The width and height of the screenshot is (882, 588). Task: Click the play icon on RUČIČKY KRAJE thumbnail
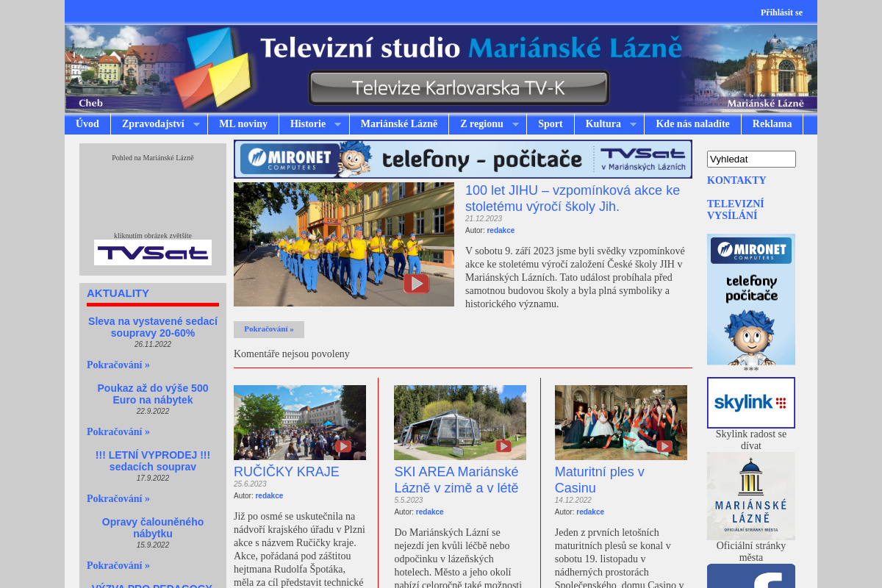(344, 445)
